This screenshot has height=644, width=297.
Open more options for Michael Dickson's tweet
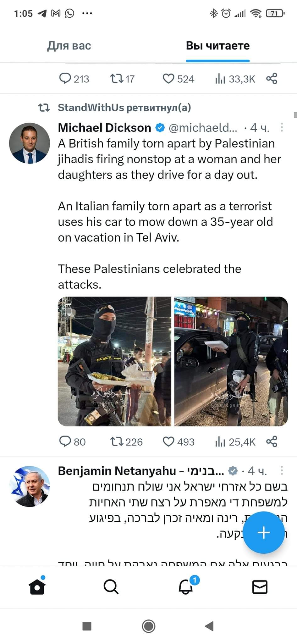click(282, 127)
